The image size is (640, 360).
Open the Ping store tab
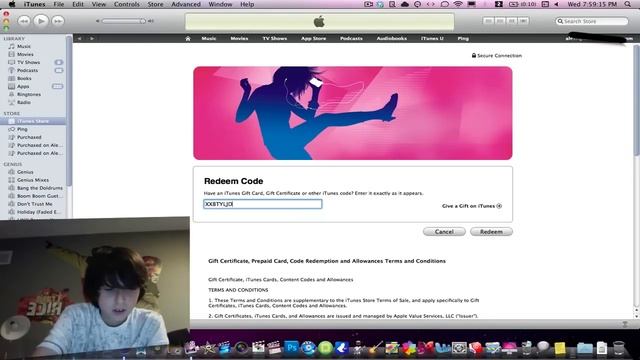463,38
